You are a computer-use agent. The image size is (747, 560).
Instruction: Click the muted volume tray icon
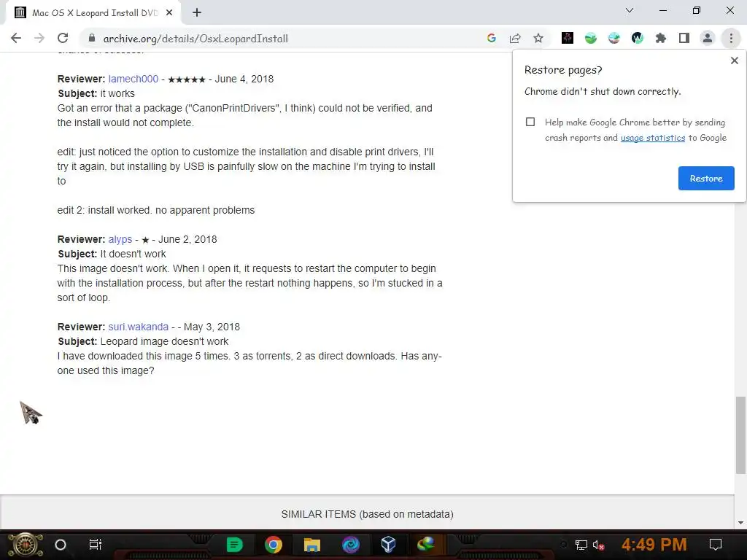(x=599, y=545)
